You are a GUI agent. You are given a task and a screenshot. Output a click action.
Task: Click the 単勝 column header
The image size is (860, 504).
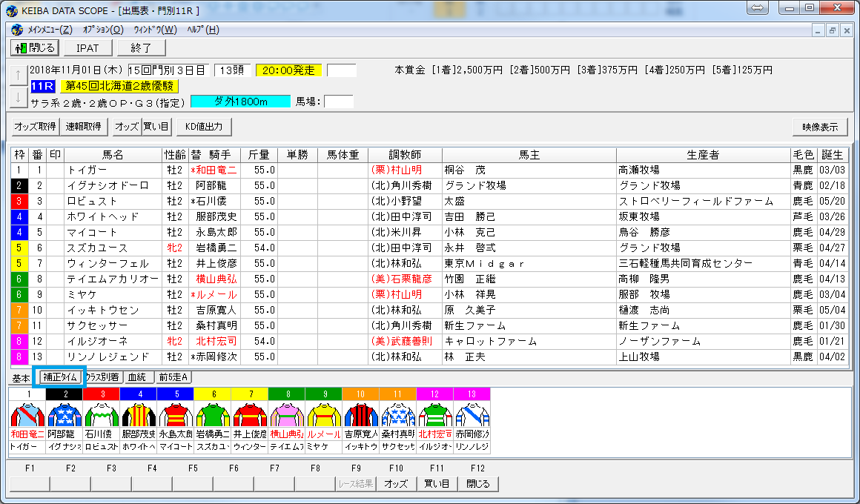coord(297,155)
